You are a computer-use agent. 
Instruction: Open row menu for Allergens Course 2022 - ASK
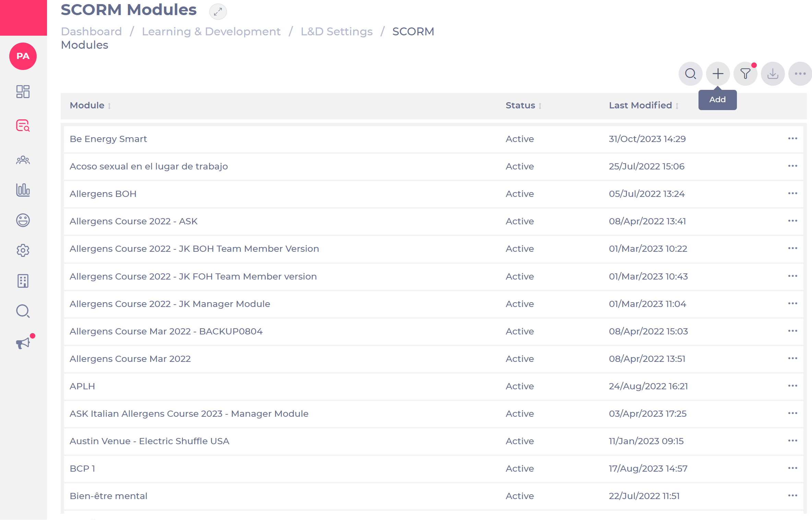point(792,221)
